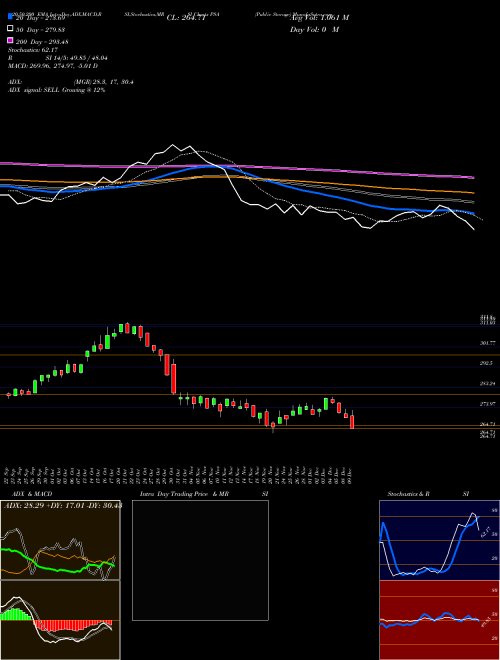Select the '200 Day = 293.48' label
Viewport: 500px width, 660px height.
point(42,42)
